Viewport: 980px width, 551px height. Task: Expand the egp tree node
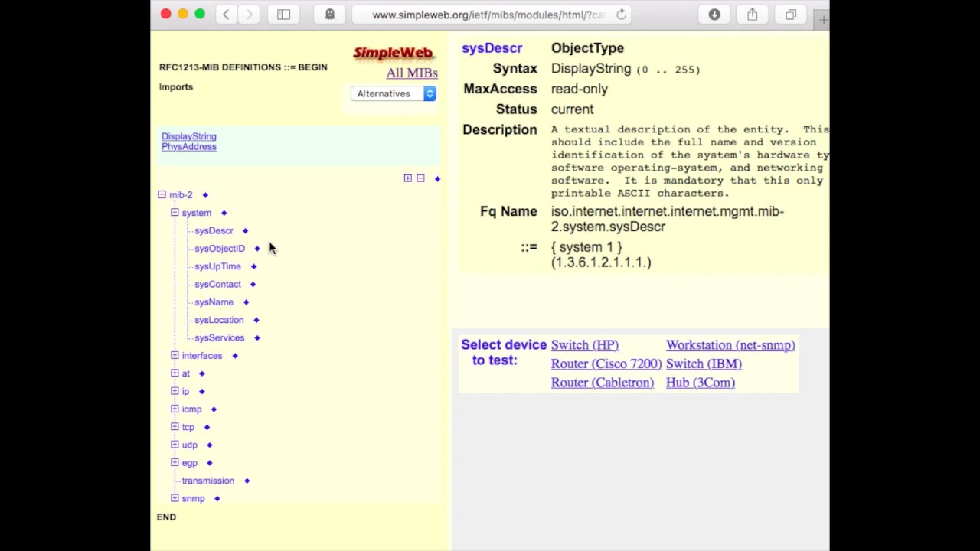pyautogui.click(x=175, y=462)
